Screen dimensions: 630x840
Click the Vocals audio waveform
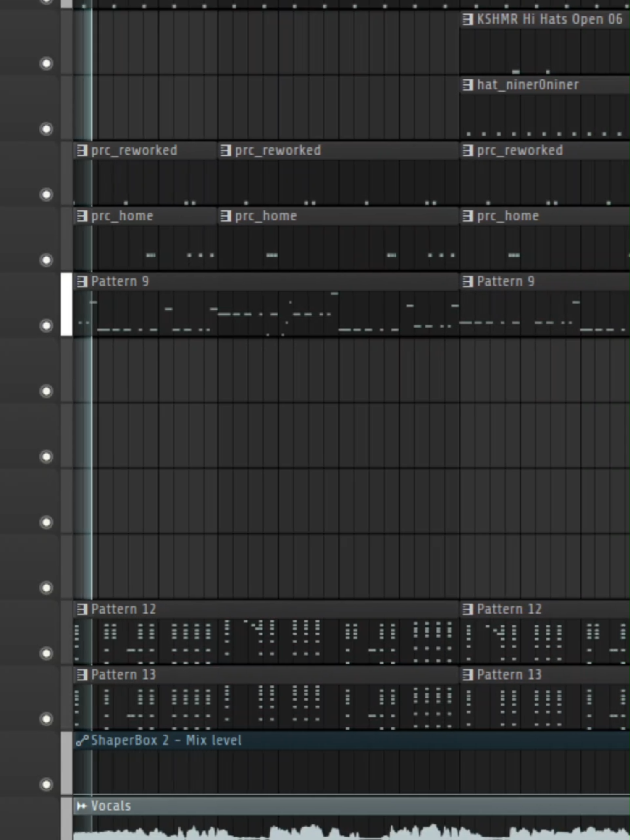click(352, 828)
